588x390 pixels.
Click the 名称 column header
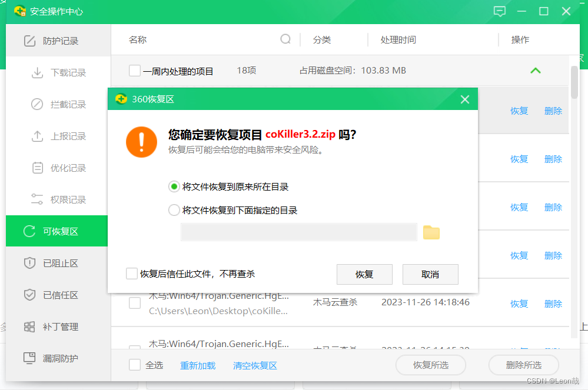138,40
